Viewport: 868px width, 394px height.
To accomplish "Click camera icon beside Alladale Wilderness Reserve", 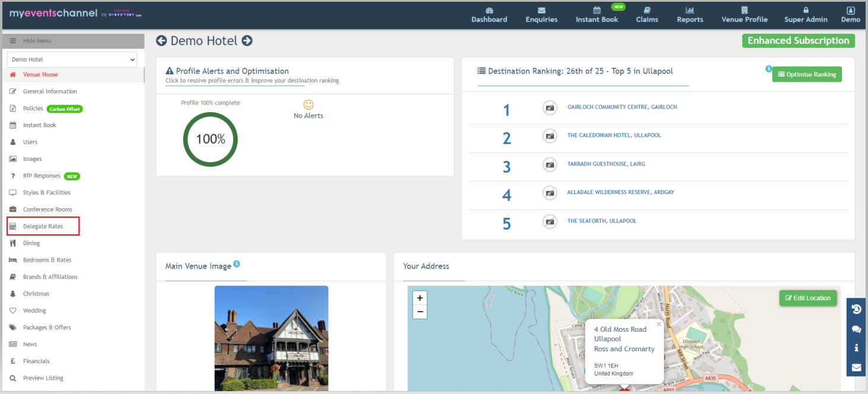I will tap(550, 193).
